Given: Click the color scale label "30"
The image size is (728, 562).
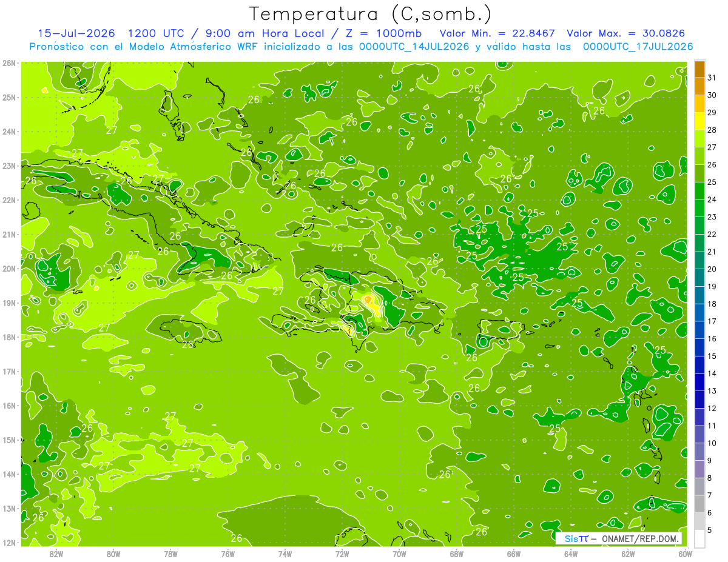Looking at the screenshot, I should (712, 95).
